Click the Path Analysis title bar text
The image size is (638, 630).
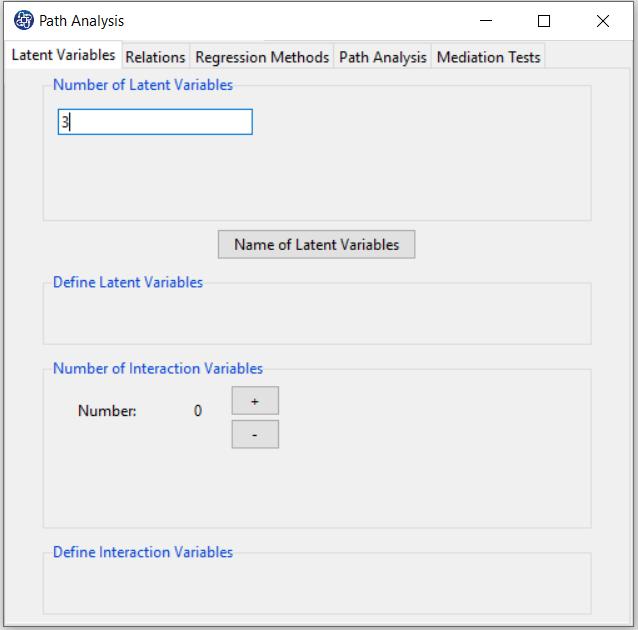pos(81,21)
